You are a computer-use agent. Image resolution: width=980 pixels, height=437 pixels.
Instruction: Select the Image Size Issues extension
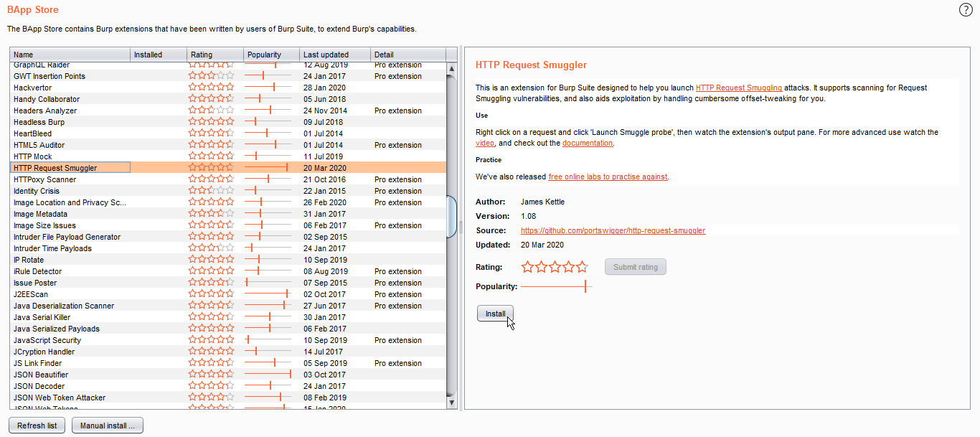[x=228, y=225]
